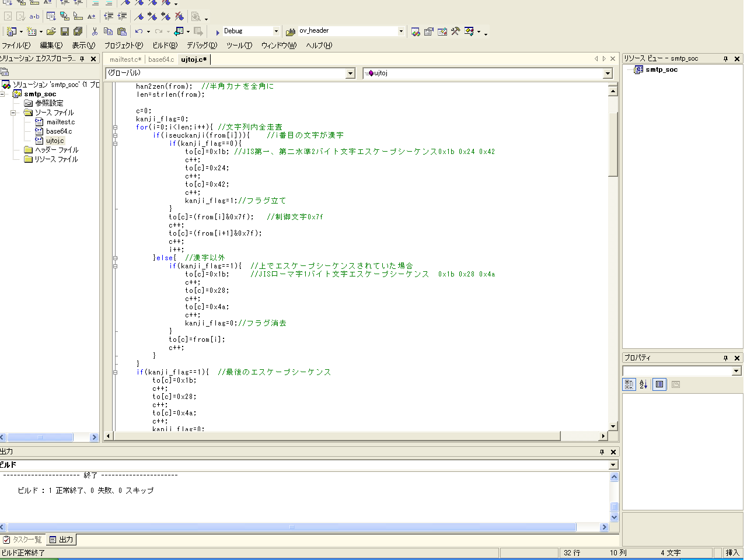Open the ファイル(F) menu
Viewport: 747px width, 560px height.
click(x=16, y=45)
